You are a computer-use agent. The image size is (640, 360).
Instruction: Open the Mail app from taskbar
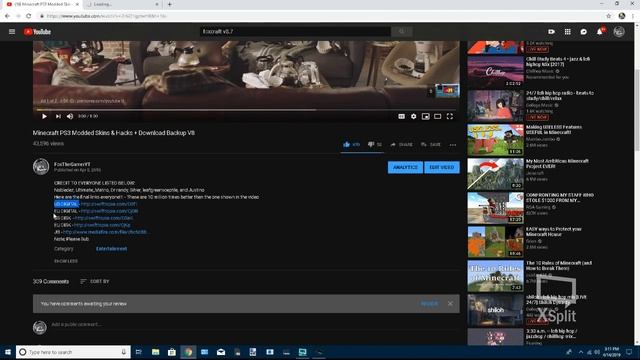click(x=221, y=352)
